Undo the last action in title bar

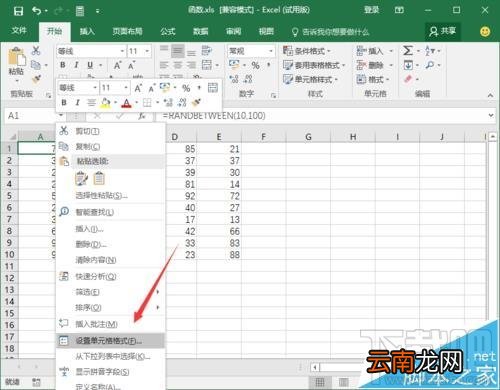pyautogui.click(x=36, y=11)
